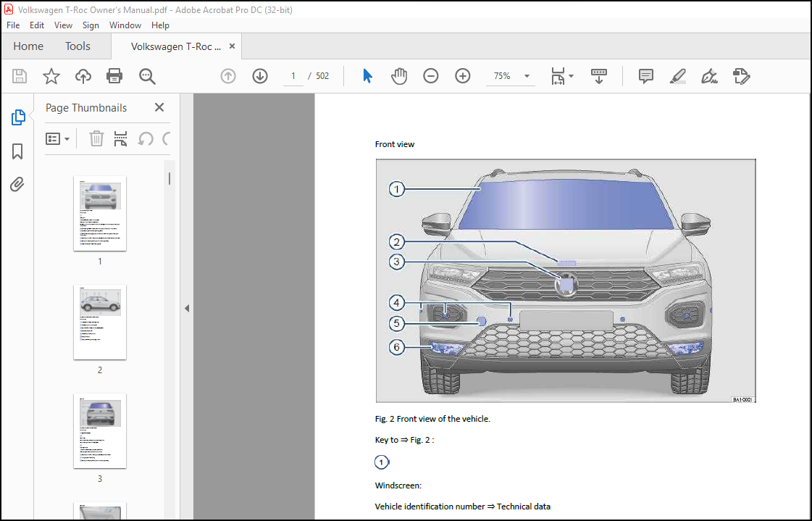
Task: Select the arrow selection tool
Action: (x=368, y=76)
